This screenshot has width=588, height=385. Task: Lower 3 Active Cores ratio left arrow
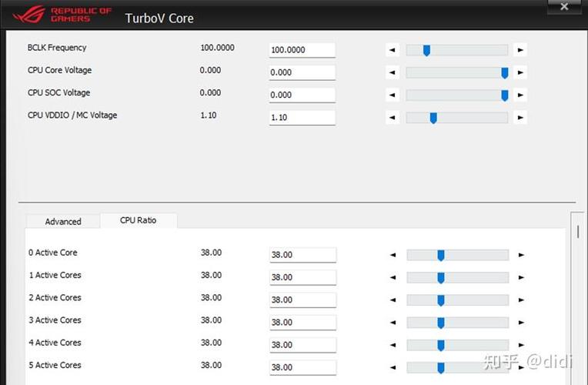393,323
